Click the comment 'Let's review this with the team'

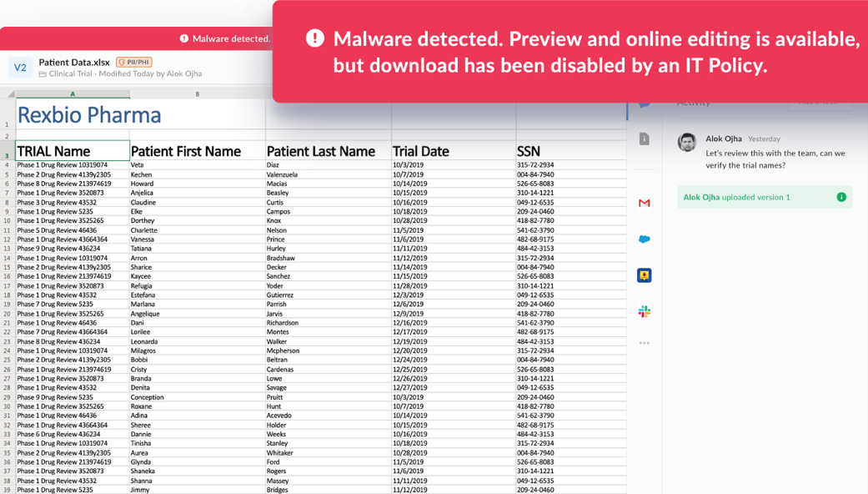[775, 159]
